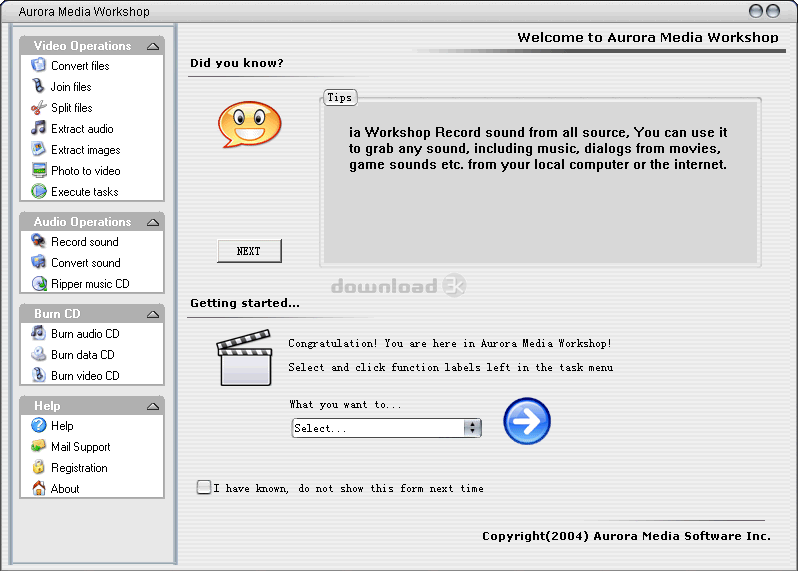The height and width of the screenshot is (571, 798).
Task: Open Ripper music CD text link
Action: [90, 284]
